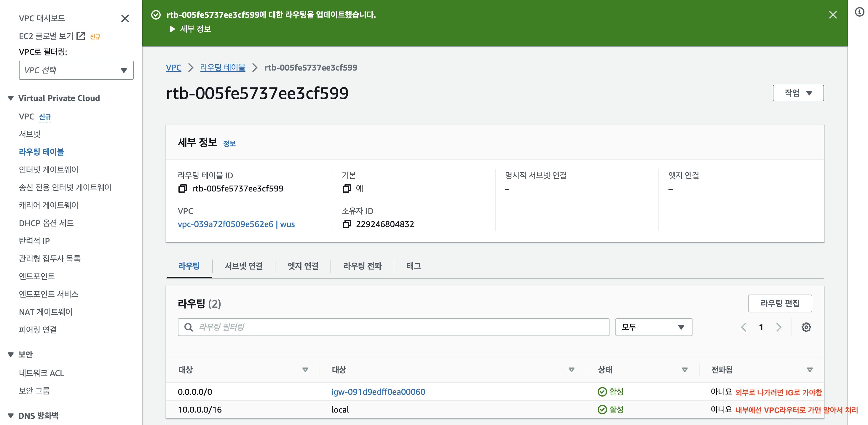868x425 pixels.
Task: Open VPC 대시보드 in the sidebar
Action: pyautogui.click(x=42, y=18)
